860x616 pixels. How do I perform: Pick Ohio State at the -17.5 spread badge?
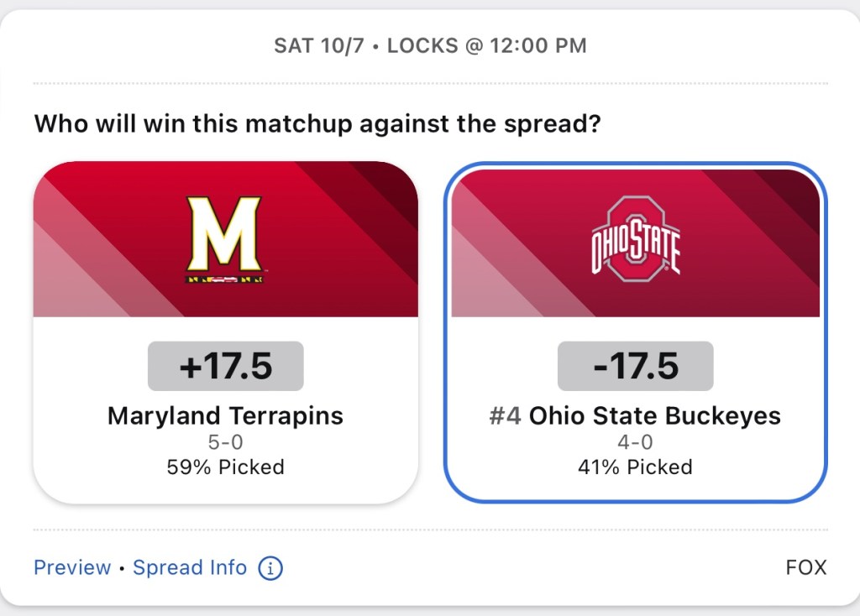pos(636,366)
